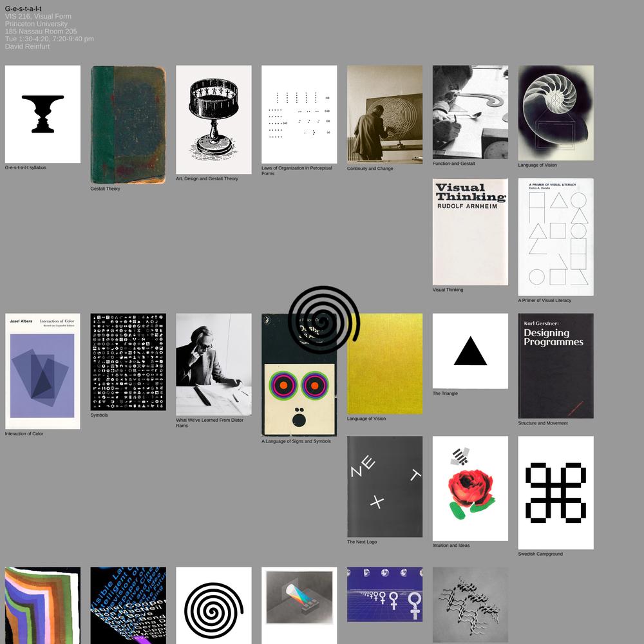644x644 pixels.
Task: Click the "Continuity and Change" caption link
Action: coord(370,169)
